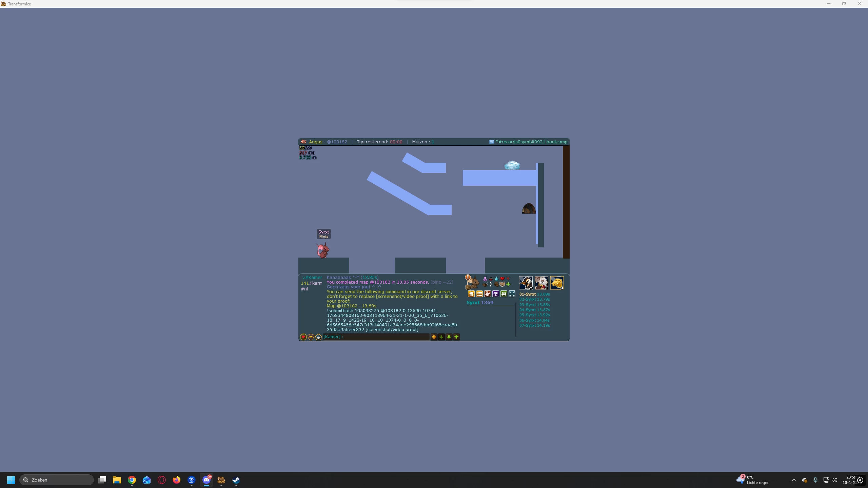Click the !submithash command text in chat
This screenshot has height=488, width=868.
392,320
